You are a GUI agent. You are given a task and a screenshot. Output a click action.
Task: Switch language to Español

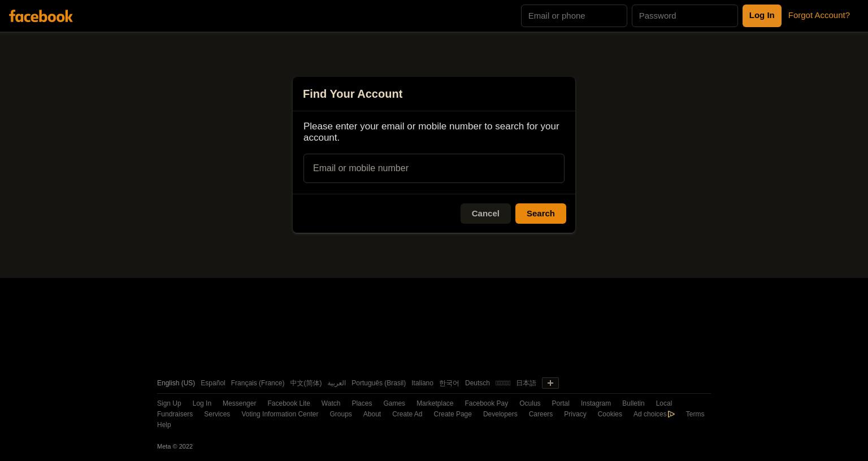point(212,383)
